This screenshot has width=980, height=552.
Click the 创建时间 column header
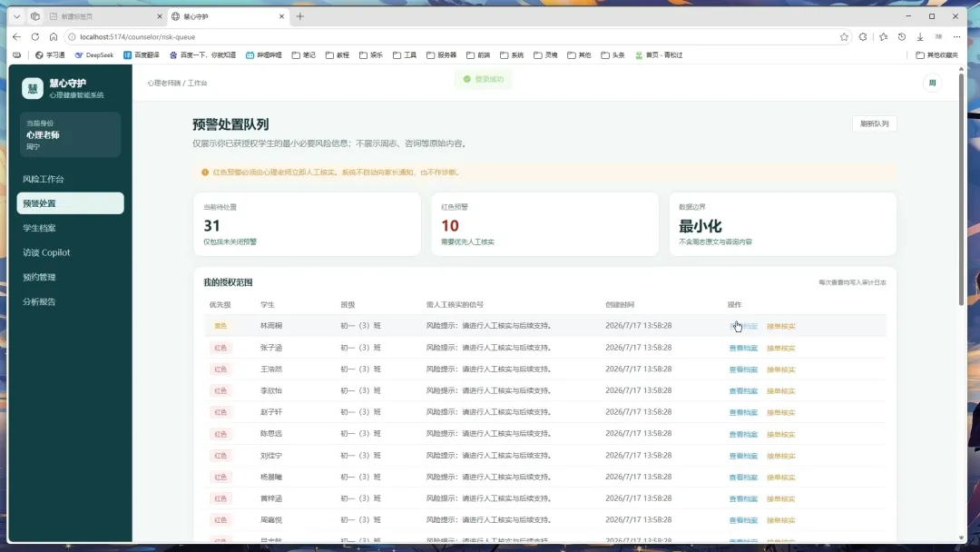click(620, 304)
